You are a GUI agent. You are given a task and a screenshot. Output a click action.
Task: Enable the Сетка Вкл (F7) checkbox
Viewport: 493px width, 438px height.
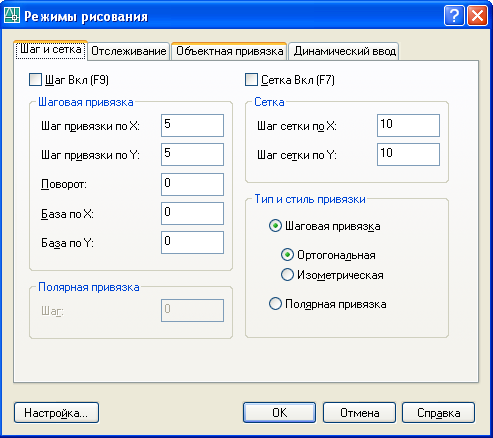pyautogui.click(x=251, y=80)
